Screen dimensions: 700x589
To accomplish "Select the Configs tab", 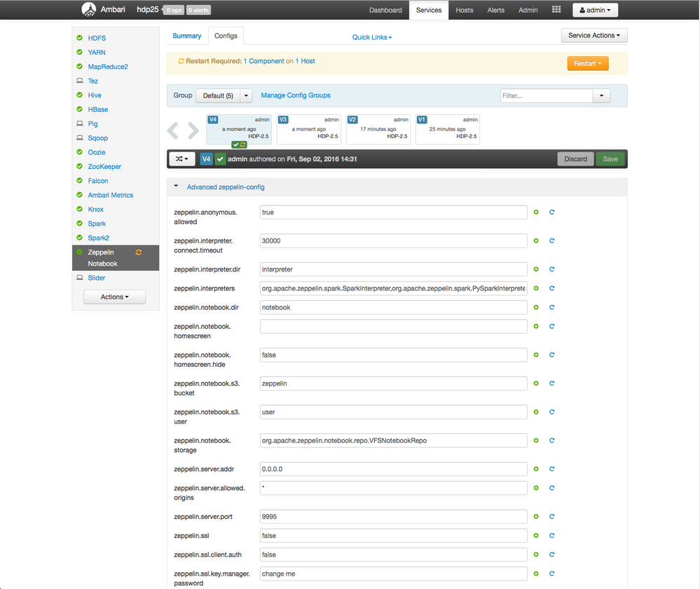I will pyautogui.click(x=226, y=36).
